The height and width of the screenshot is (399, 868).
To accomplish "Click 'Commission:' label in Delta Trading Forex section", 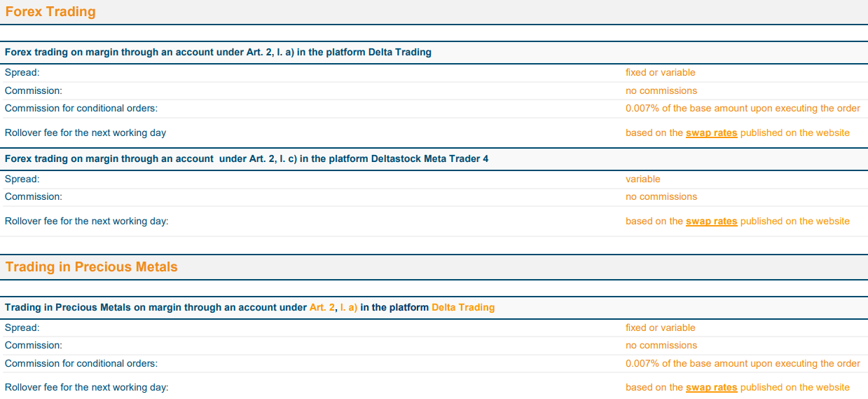I will (34, 90).
